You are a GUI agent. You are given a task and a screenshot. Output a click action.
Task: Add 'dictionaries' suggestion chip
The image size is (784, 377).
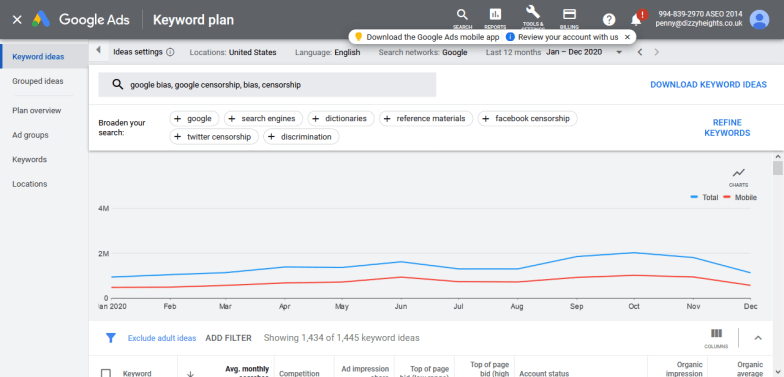point(341,118)
